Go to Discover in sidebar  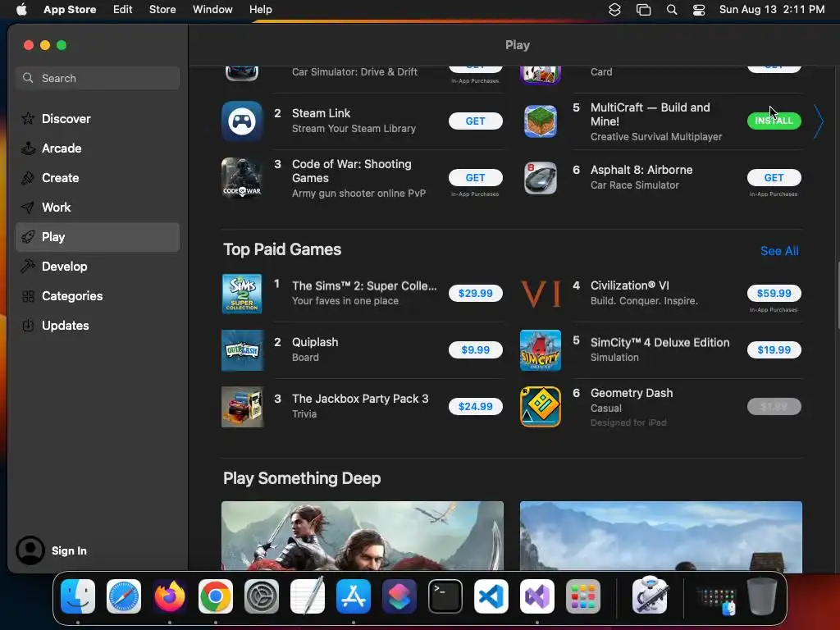98,119
